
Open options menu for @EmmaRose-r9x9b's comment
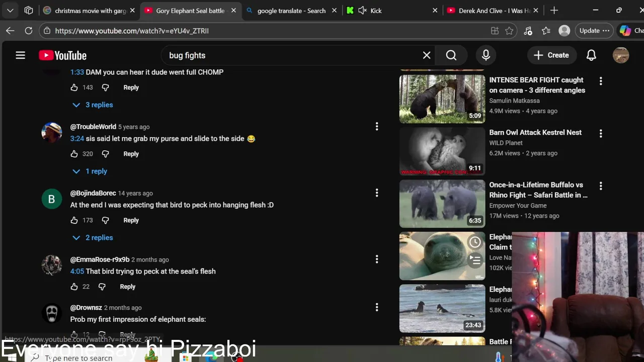tap(377, 259)
